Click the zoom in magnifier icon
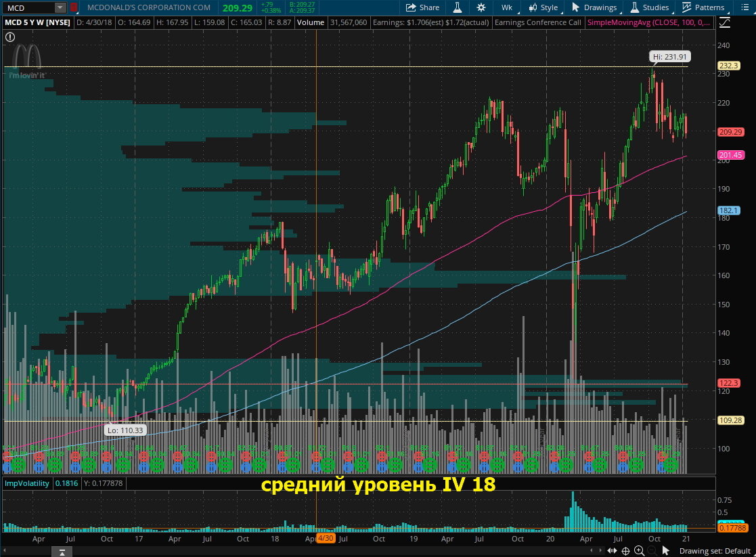The image size is (756, 557). point(639,551)
